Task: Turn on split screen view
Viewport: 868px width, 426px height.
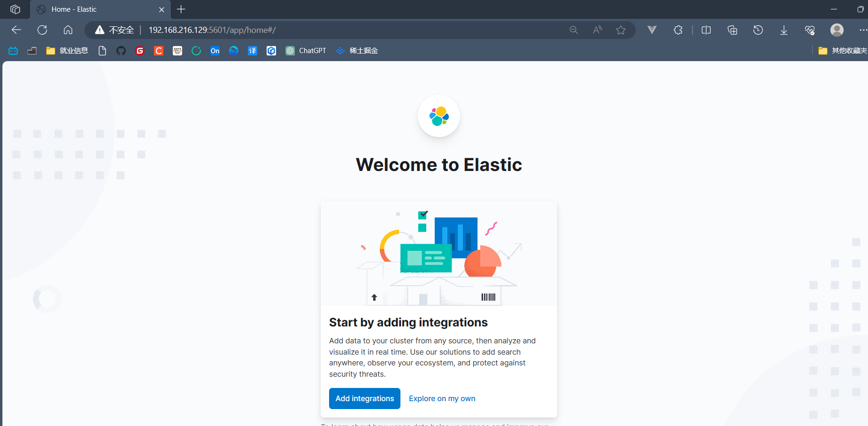Action: [x=706, y=30]
